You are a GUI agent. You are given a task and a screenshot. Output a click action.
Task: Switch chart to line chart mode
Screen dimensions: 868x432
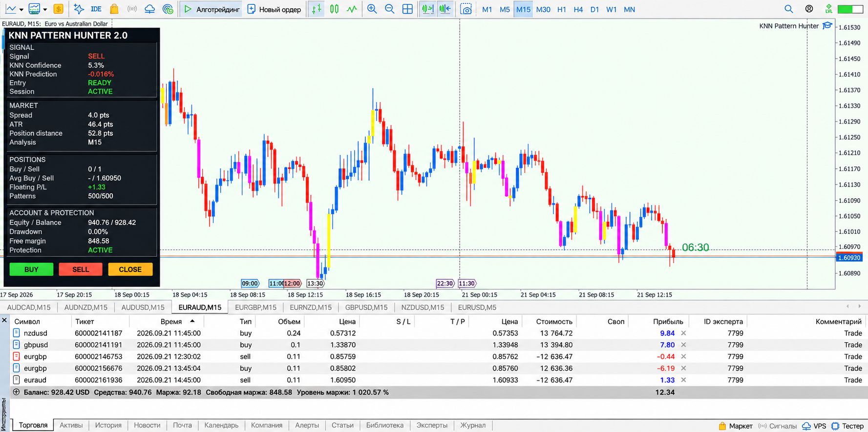(x=352, y=9)
